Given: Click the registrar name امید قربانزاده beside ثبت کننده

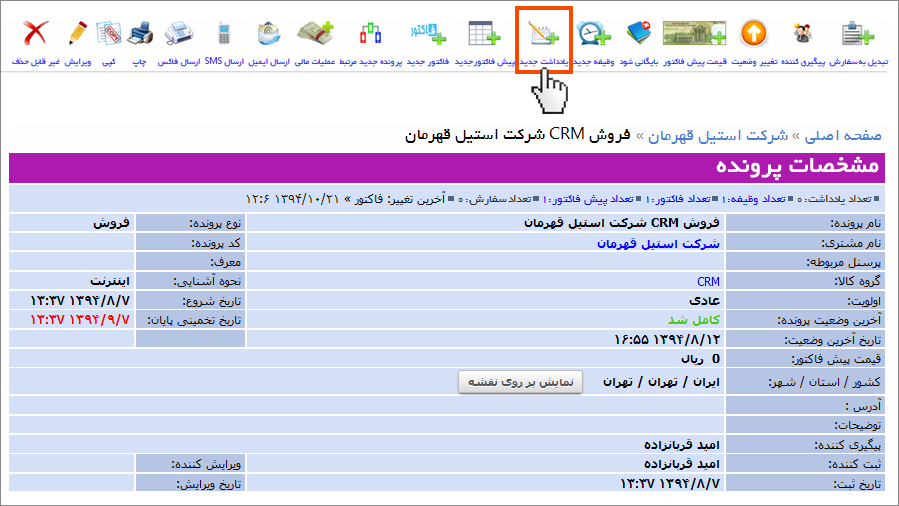Looking at the screenshot, I should (681, 464).
